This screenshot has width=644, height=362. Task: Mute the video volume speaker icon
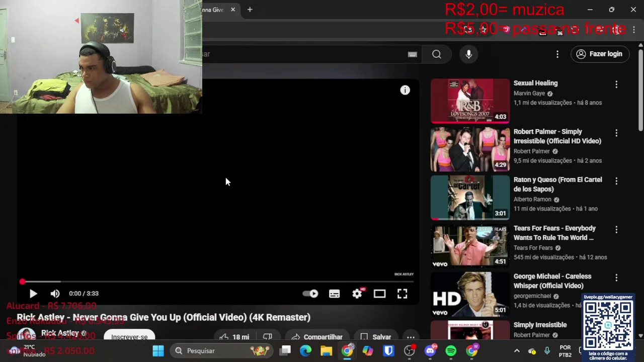coord(55,294)
